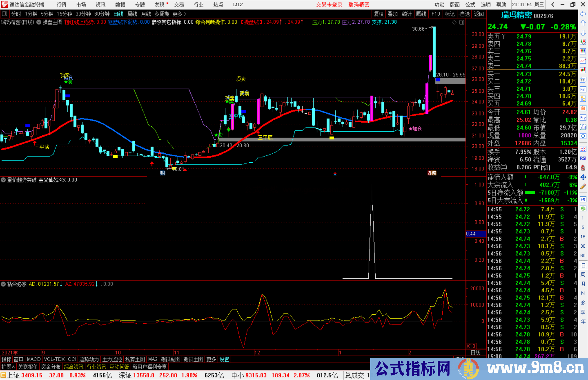588x380 pixels.
Task: Toggle the 量价趋势突破 indicator circle button
Action: coord(3,180)
